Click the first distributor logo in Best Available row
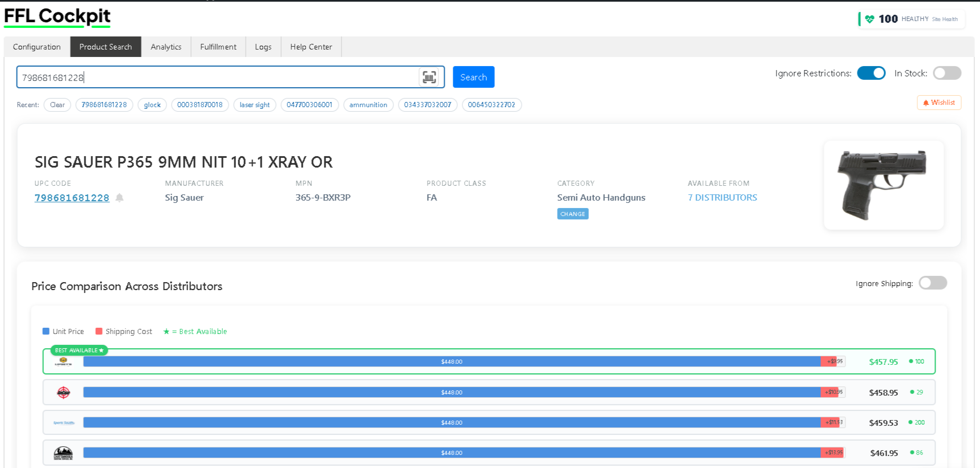This screenshot has width=980, height=468. pyautogui.click(x=63, y=361)
